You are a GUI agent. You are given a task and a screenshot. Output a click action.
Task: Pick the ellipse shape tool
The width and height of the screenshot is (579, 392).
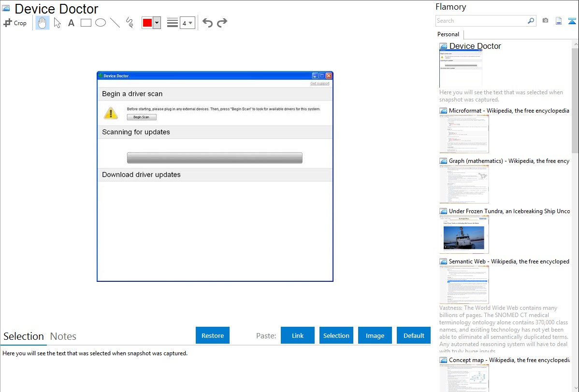click(101, 23)
